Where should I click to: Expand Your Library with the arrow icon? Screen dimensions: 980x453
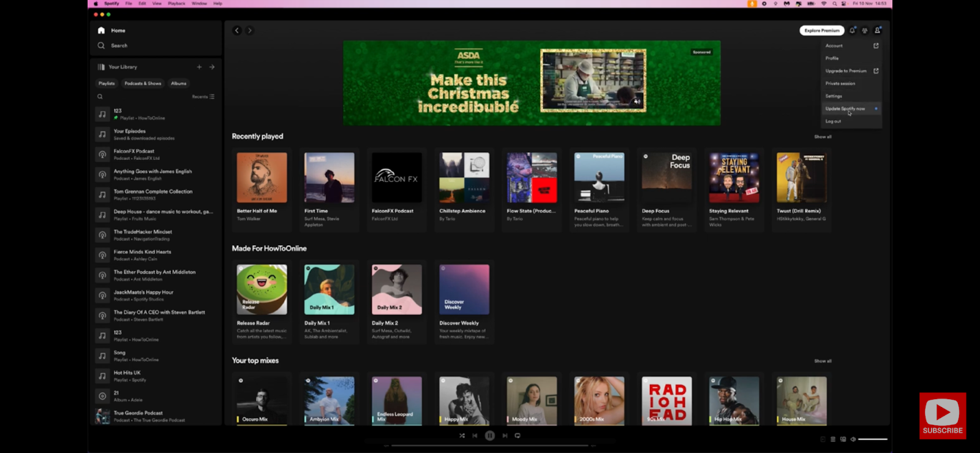pyautogui.click(x=212, y=67)
